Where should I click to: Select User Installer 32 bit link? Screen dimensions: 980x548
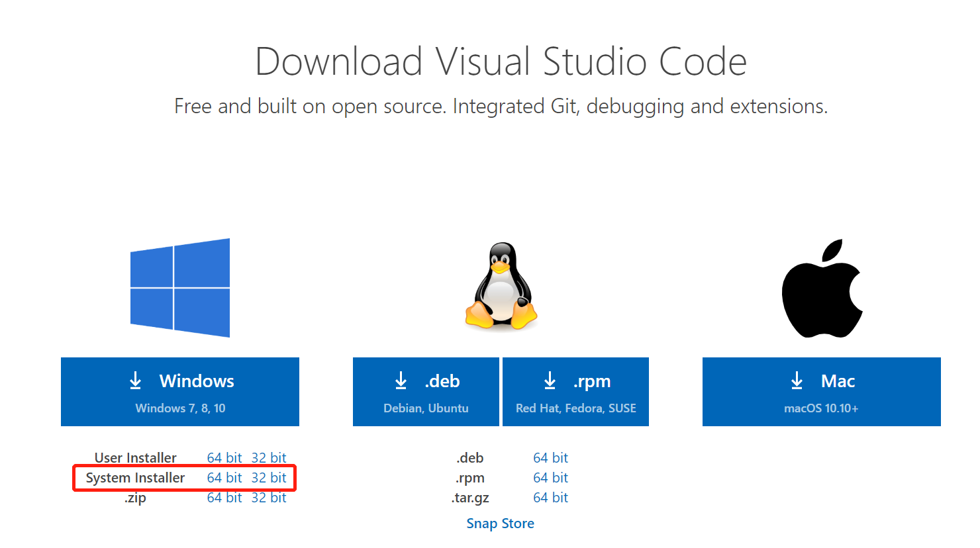coord(269,458)
